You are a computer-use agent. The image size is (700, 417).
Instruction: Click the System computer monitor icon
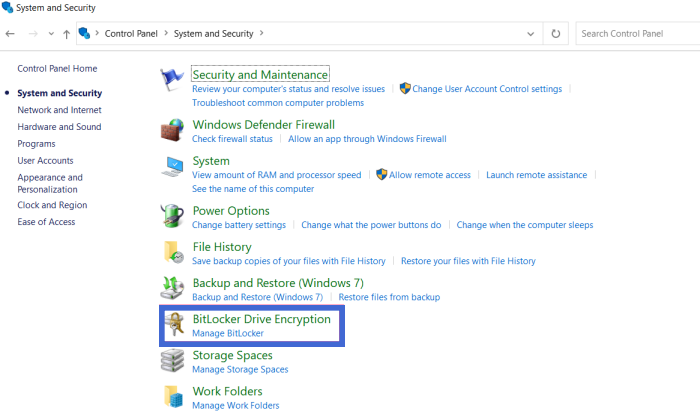pyautogui.click(x=173, y=166)
